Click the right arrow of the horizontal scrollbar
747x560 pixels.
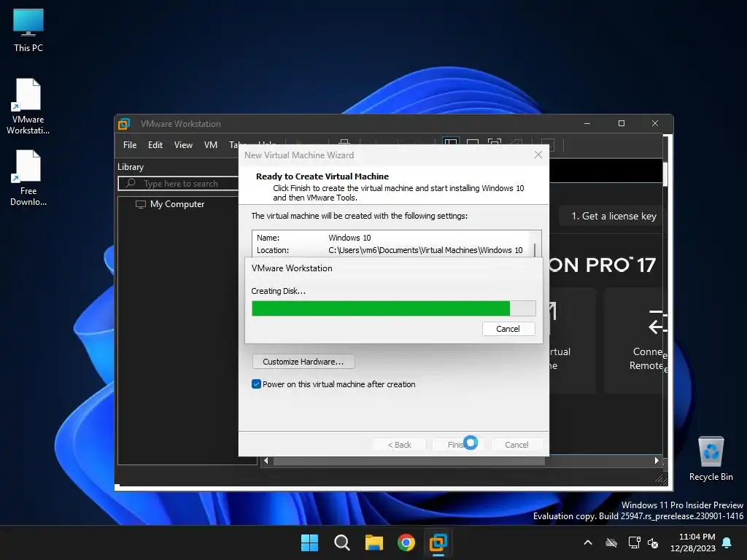click(x=657, y=461)
